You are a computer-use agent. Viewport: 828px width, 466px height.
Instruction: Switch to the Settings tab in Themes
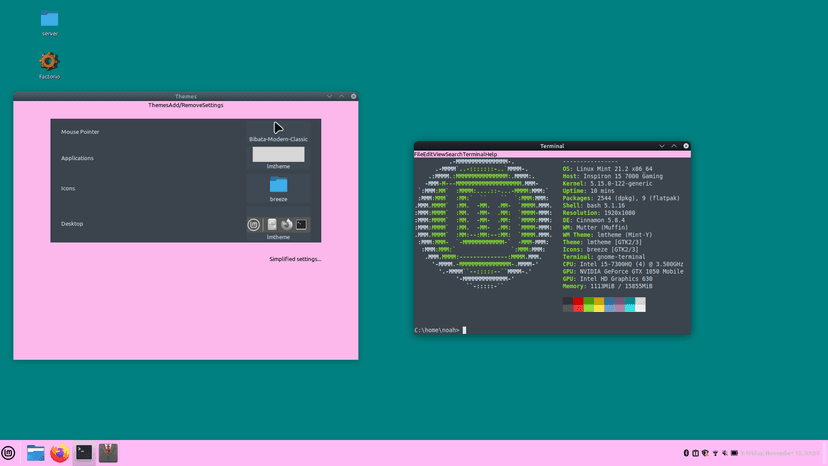point(212,105)
